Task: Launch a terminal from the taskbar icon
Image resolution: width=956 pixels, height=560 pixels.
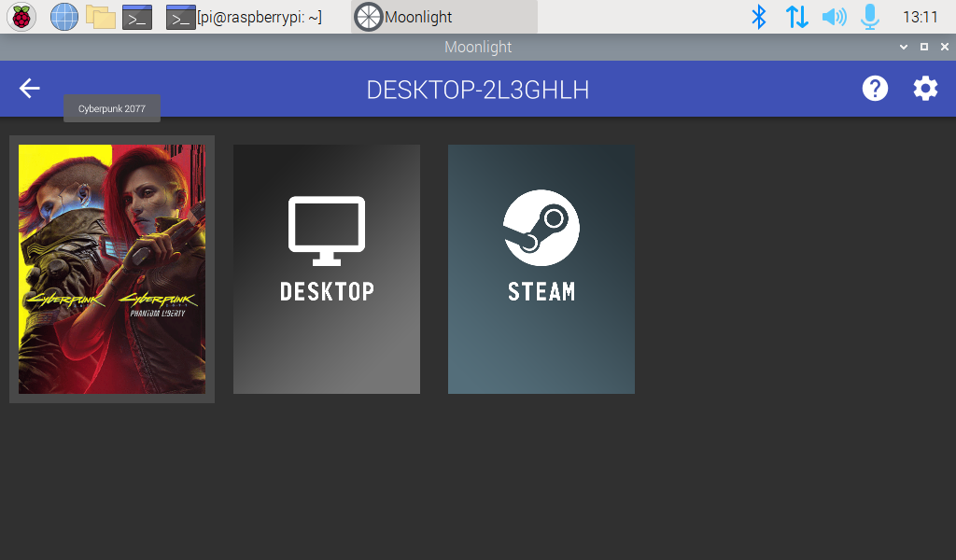Action: [136, 16]
